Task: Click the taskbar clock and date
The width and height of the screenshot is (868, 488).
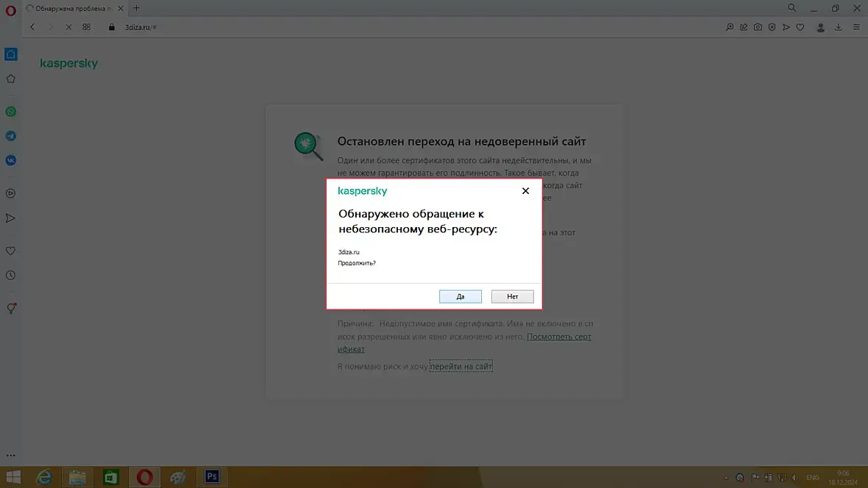Action: tap(843, 478)
